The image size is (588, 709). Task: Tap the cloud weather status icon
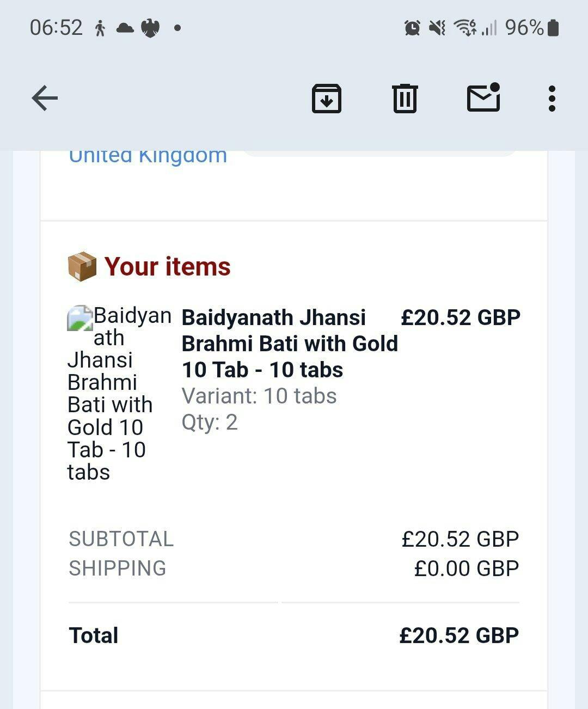click(125, 28)
